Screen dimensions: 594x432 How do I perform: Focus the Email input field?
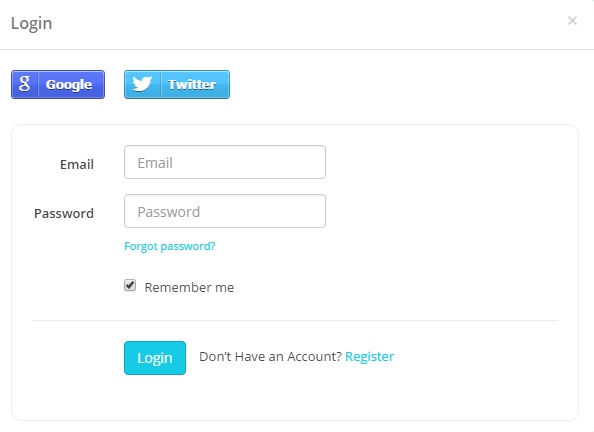pos(225,162)
